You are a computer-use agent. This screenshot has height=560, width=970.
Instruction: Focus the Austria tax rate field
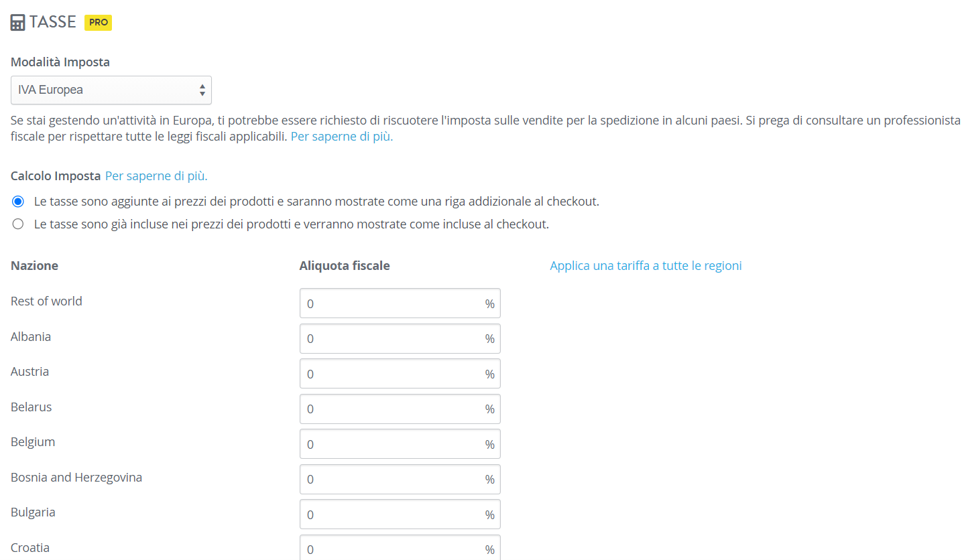point(400,374)
